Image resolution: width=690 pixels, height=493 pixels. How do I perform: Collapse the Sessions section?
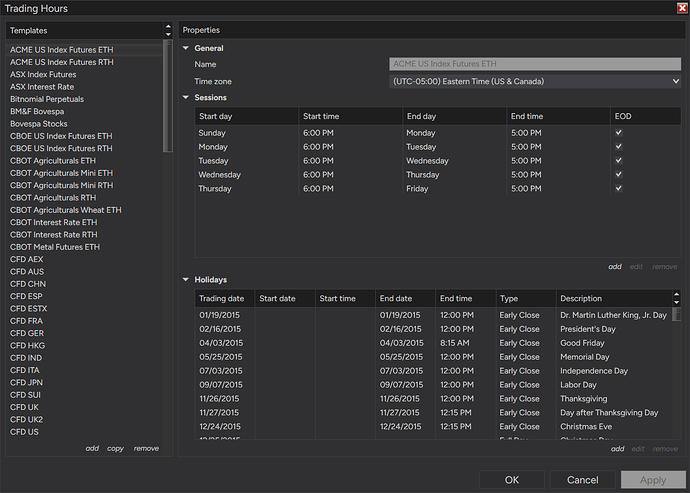coord(186,98)
